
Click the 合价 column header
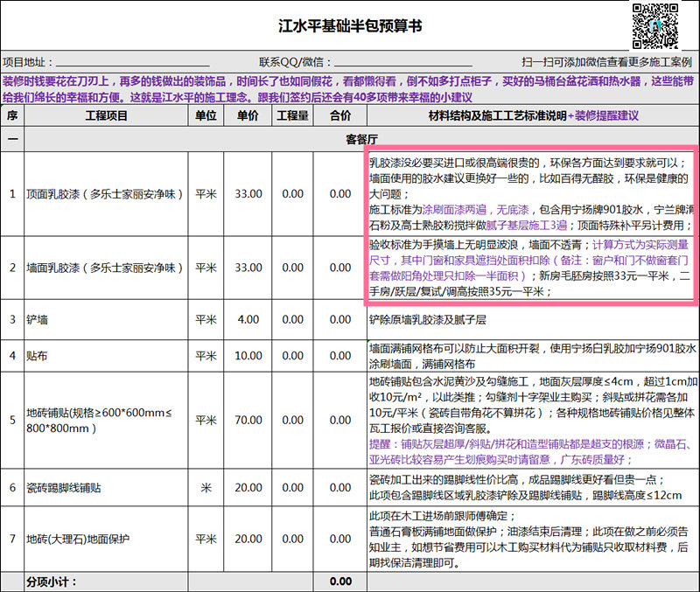(x=339, y=116)
